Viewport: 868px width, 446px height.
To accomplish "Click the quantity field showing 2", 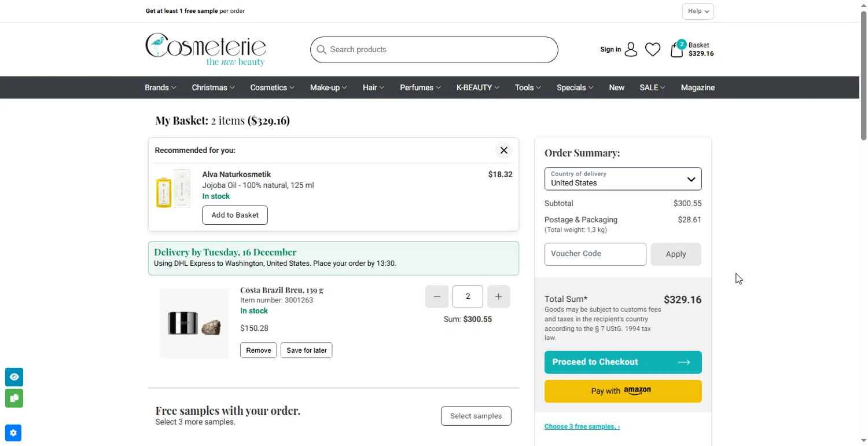I will click(x=468, y=297).
